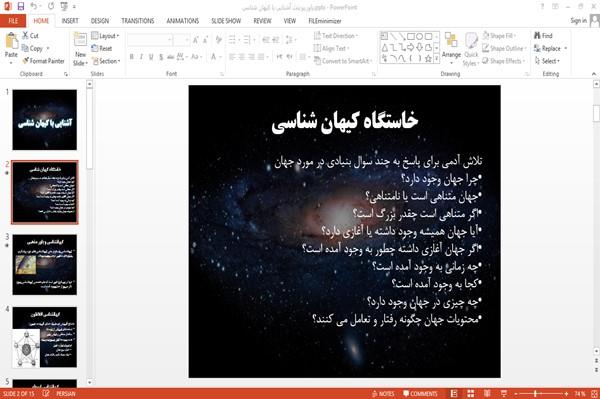The image size is (600, 399).
Task: Open Shape Outline dropdown
Action: [x=505, y=48]
